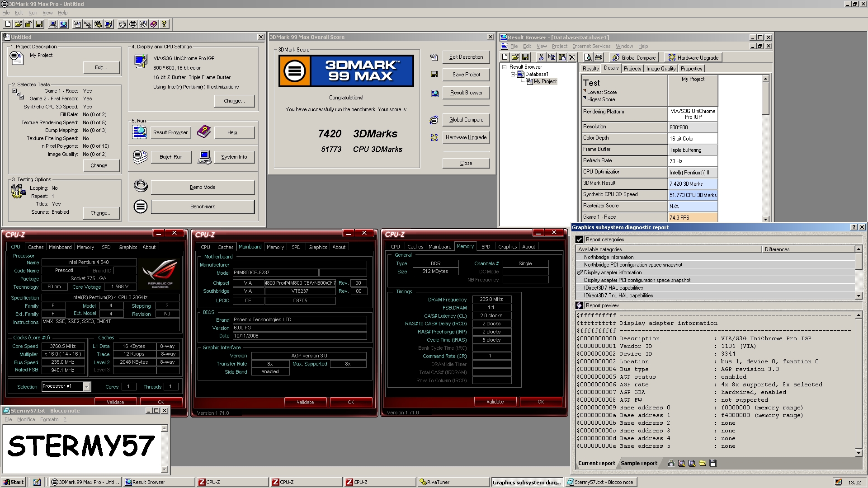Click the Benchmark striped-circle icon in 3DMark toolbar
Screen dimensions: 868x488
(x=133, y=24)
